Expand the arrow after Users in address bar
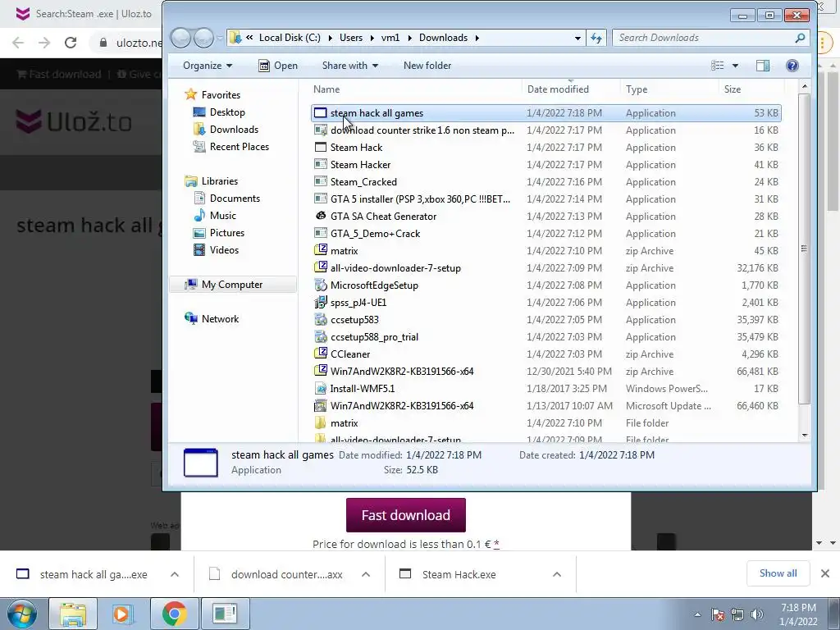Image resolution: width=840 pixels, height=630 pixels. (372, 38)
